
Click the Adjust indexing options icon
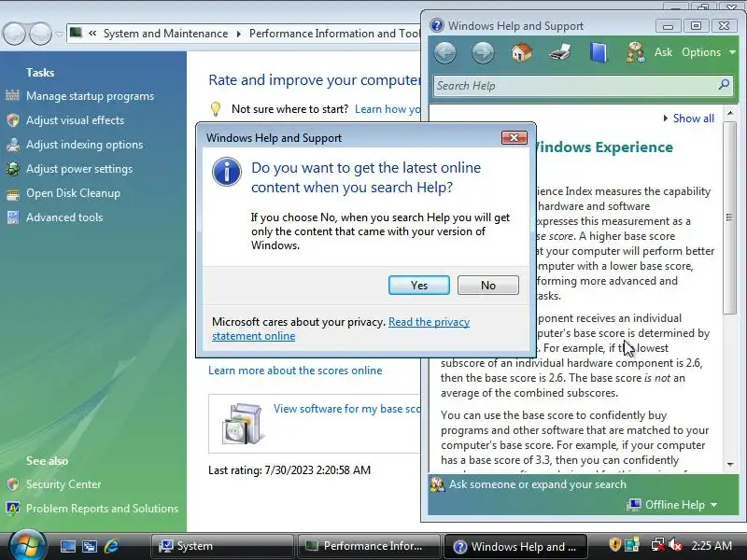[x=13, y=145]
